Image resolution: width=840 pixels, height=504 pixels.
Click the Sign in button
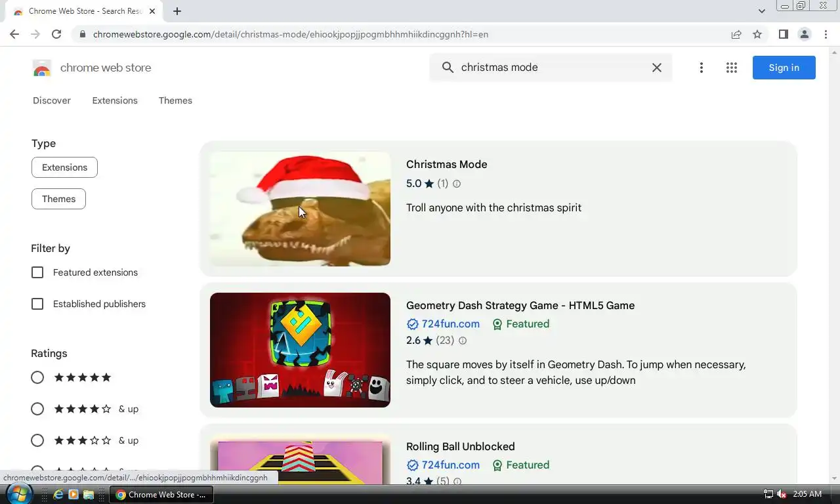pyautogui.click(x=784, y=68)
